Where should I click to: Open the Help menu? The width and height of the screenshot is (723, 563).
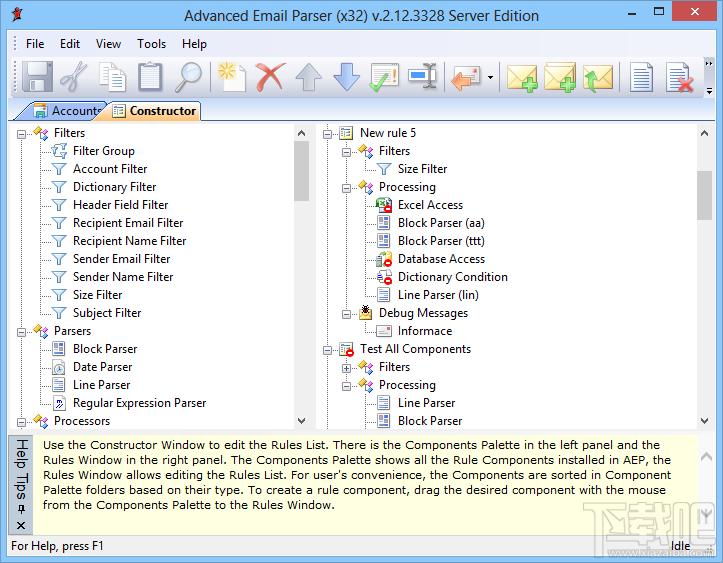point(194,44)
